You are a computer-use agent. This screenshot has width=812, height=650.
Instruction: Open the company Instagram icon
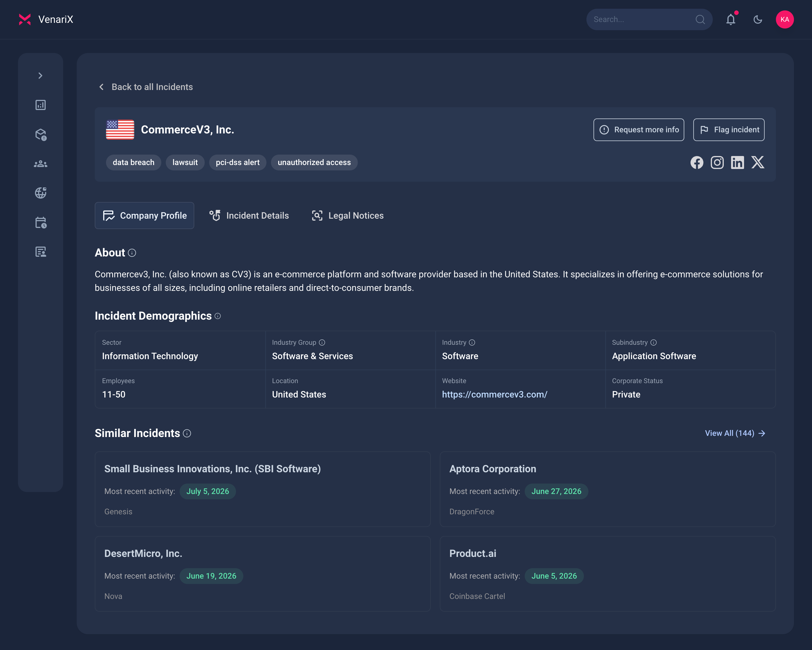click(717, 162)
